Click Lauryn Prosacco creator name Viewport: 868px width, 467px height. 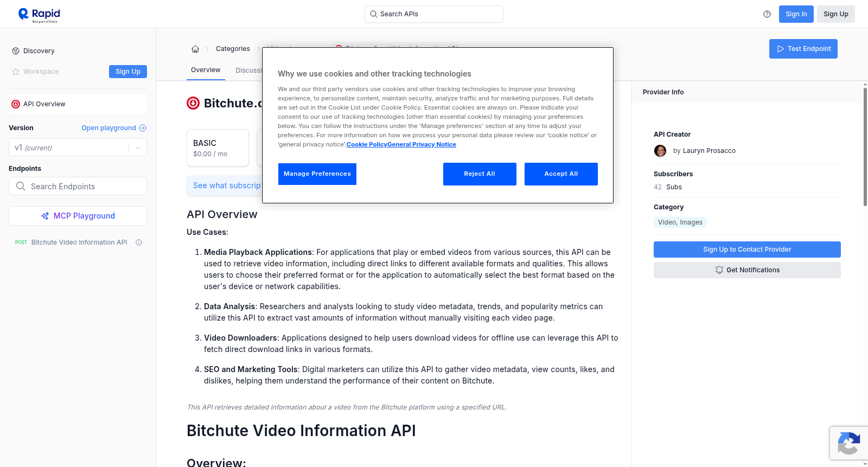point(709,151)
